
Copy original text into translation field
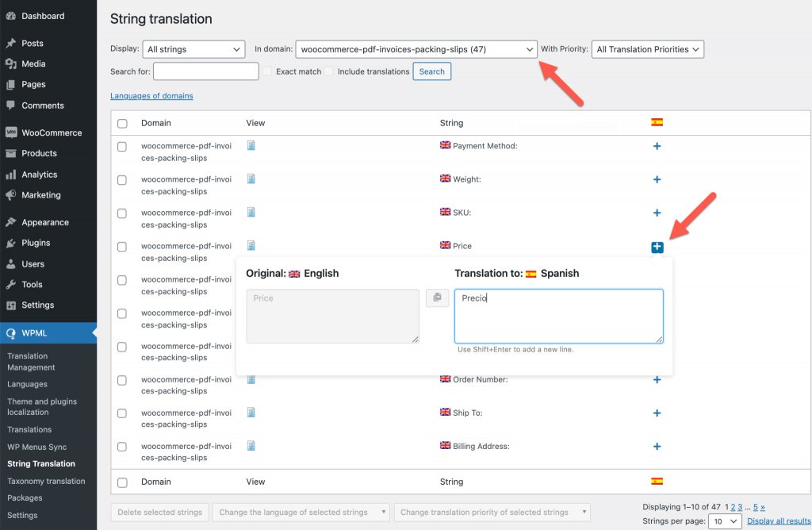click(x=437, y=298)
